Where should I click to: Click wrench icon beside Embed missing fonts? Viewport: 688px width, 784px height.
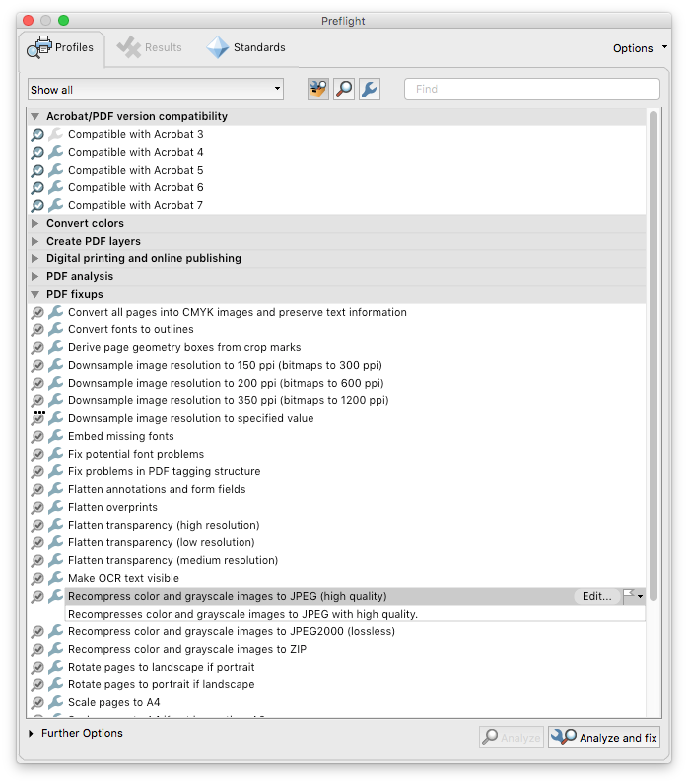56,436
